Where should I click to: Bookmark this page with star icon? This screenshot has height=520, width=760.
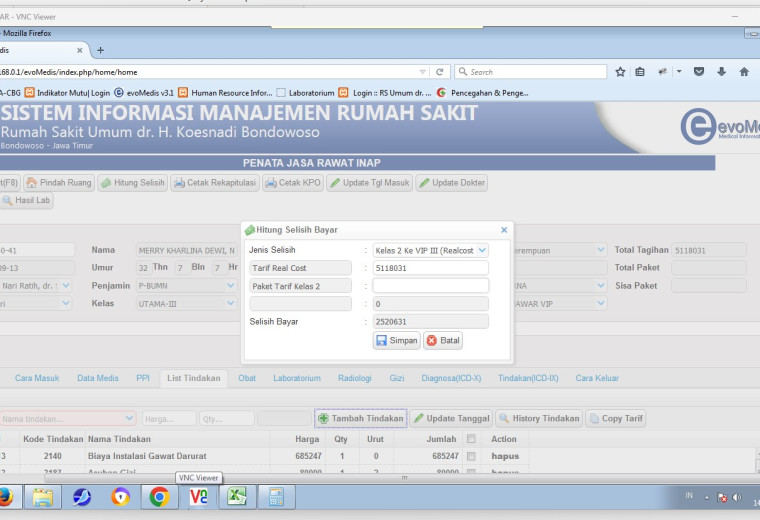[620, 72]
